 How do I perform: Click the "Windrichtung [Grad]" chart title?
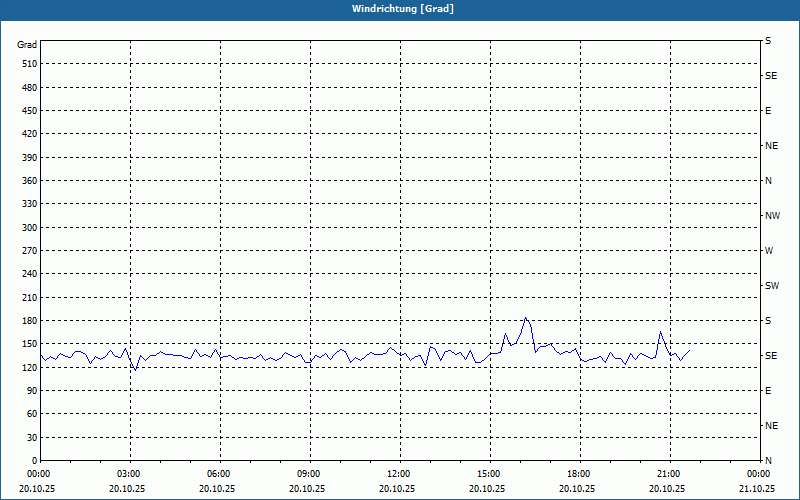[403, 9]
